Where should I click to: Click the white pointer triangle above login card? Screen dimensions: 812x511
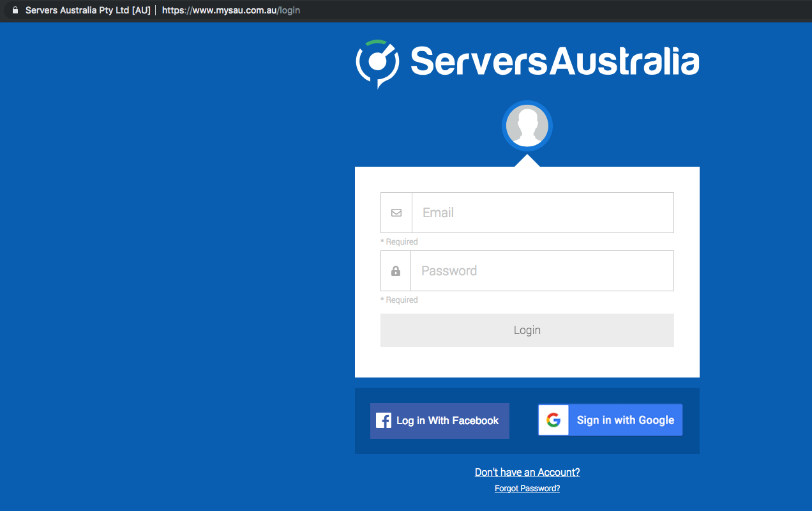527,160
